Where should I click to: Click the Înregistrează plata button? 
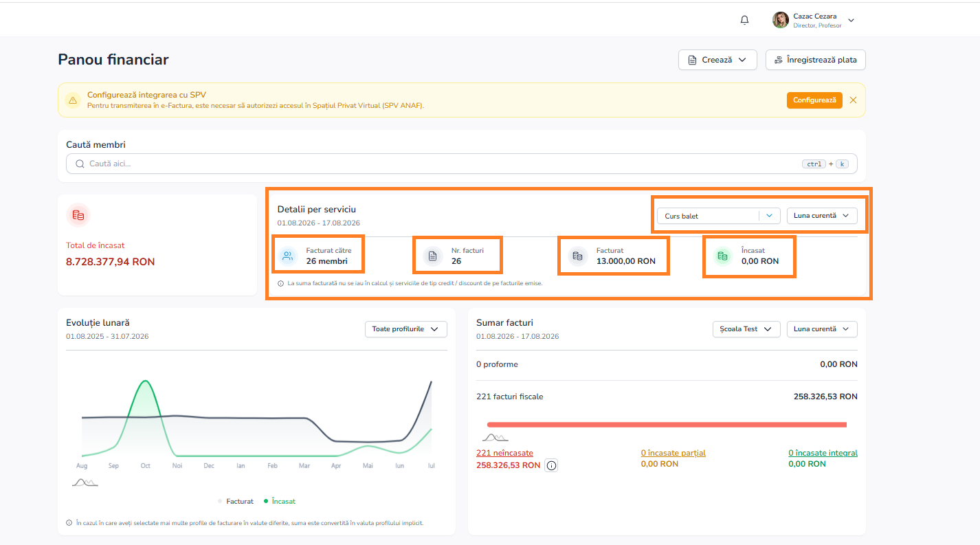coord(816,60)
